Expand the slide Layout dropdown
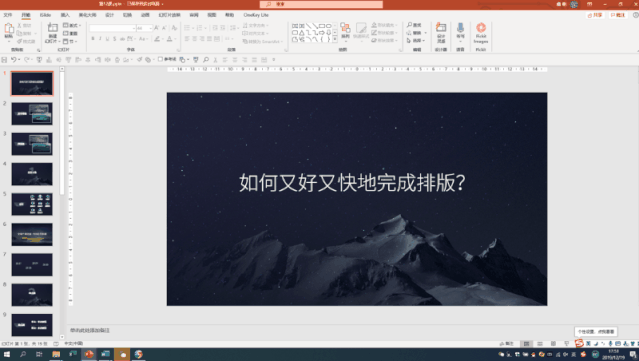 point(72,25)
